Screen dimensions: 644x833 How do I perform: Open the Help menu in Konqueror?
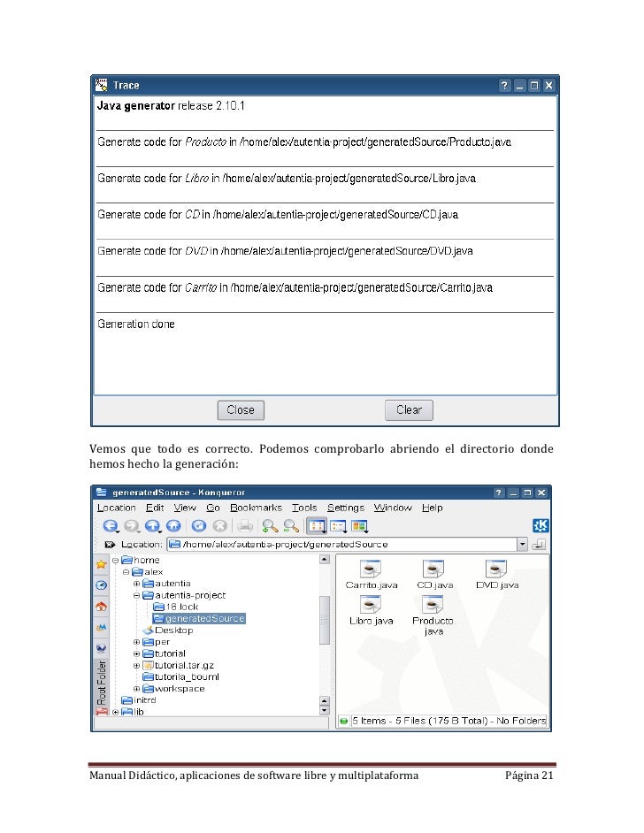point(432,508)
